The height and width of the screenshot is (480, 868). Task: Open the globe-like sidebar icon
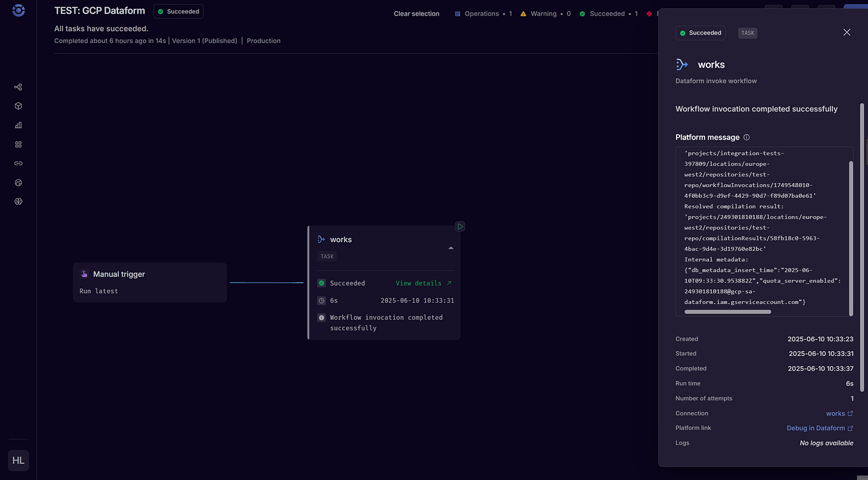click(x=18, y=182)
